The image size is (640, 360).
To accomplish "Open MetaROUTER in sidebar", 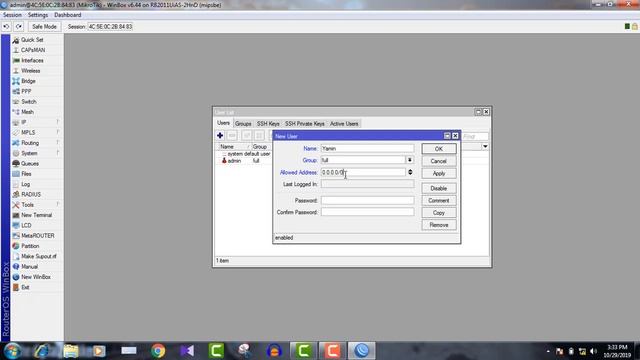I will [x=38, y=236].
